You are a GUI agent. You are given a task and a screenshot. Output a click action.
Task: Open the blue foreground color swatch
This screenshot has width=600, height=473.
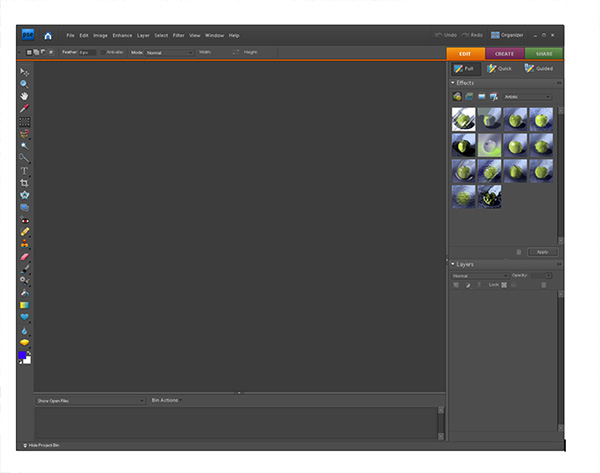tap(22, 355)
